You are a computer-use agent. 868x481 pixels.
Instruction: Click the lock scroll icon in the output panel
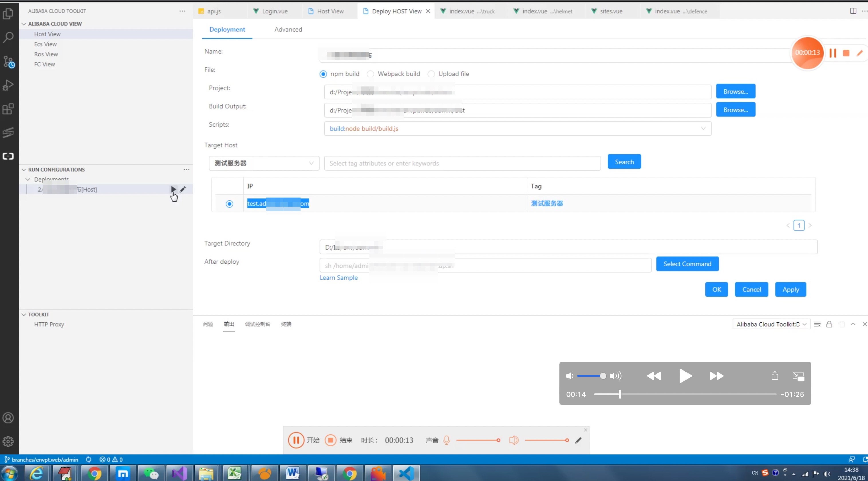829,324
